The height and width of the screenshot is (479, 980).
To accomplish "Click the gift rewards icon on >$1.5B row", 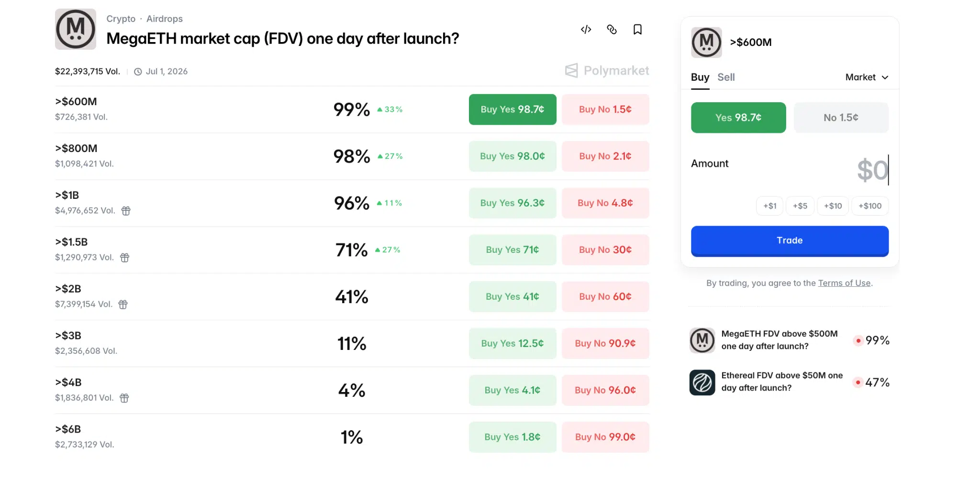I will (x=125, y=258).
